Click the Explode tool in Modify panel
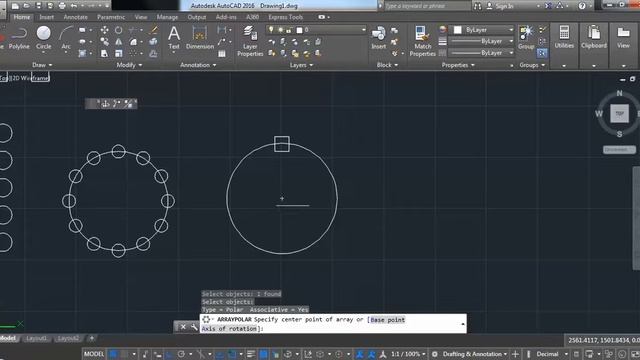Viewport: 640px width, 360px height. [153, 42]
